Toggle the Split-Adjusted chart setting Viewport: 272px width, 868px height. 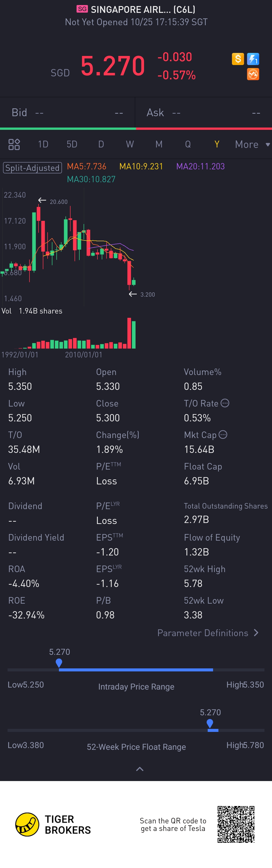click(32, 167)
